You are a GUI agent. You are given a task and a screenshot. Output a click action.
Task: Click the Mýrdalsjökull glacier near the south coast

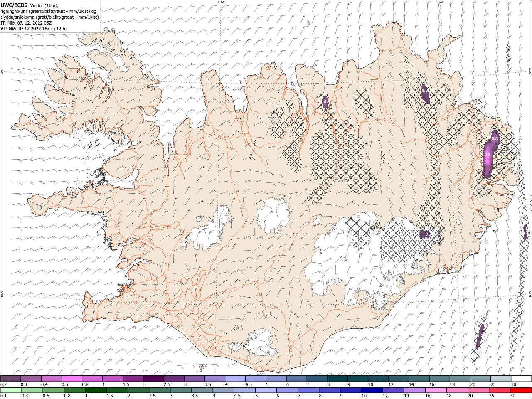coord(261,343)
